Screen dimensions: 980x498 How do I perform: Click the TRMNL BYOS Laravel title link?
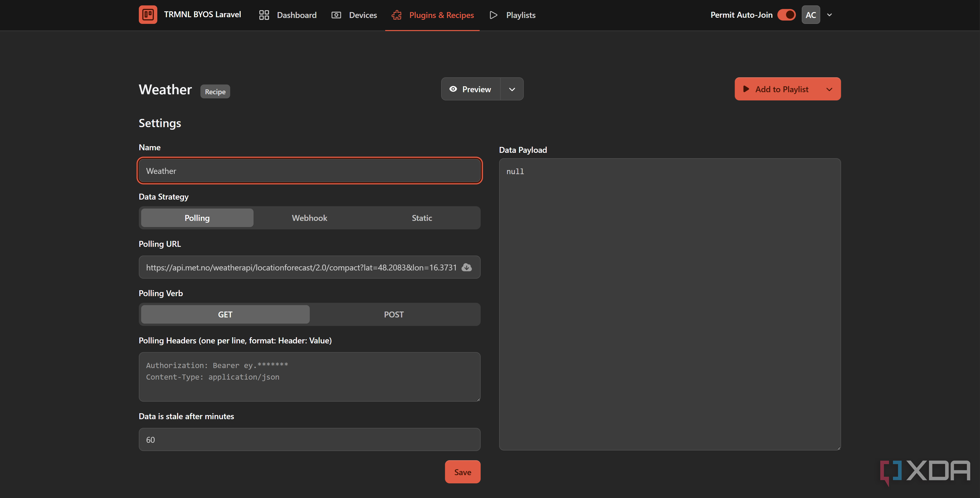coord(202,14)
